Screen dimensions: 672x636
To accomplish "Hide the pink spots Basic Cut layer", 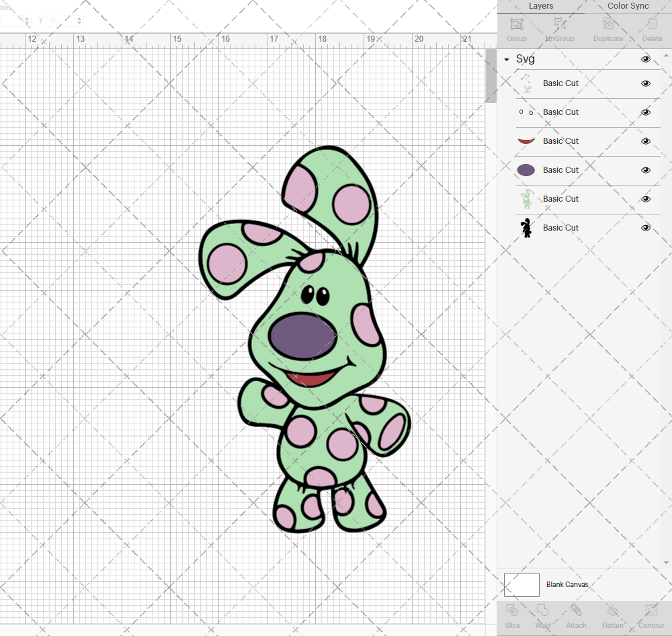I will pyautogui.click(x=645, y=83).
